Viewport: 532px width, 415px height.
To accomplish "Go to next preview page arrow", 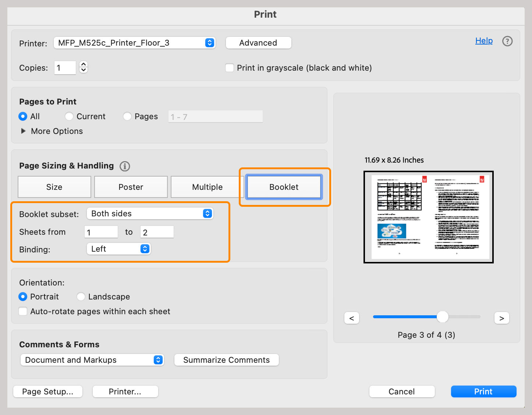I will pyautogui.click(x=501, y=318).
